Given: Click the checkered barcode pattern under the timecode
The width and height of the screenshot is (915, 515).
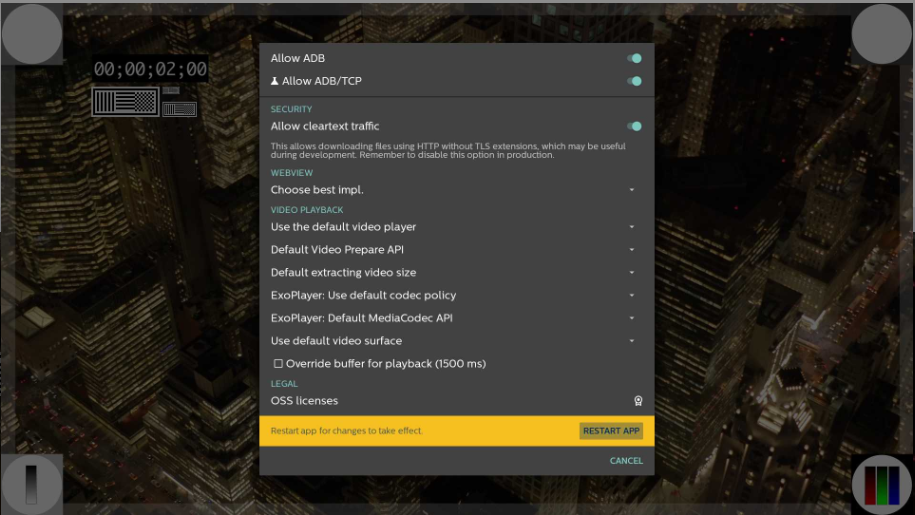Looking at the screenshot, I should pyautogui.click(x=125, y=101).
